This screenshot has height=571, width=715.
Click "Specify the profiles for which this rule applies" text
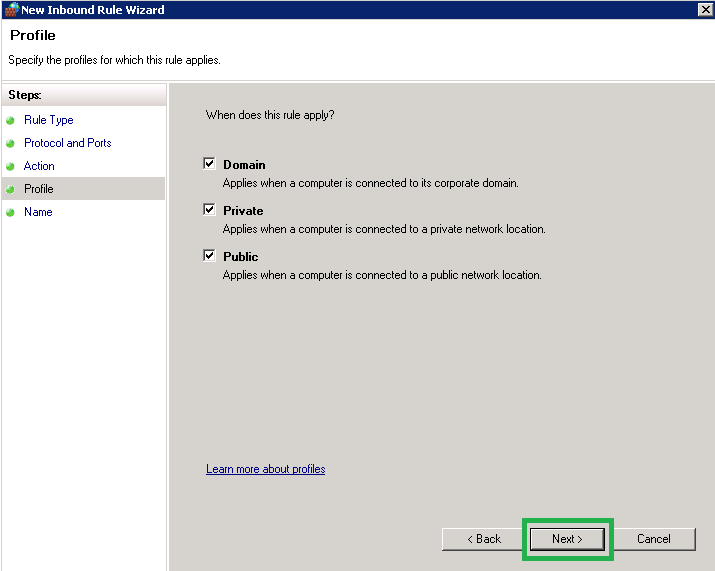pos(114,60)
